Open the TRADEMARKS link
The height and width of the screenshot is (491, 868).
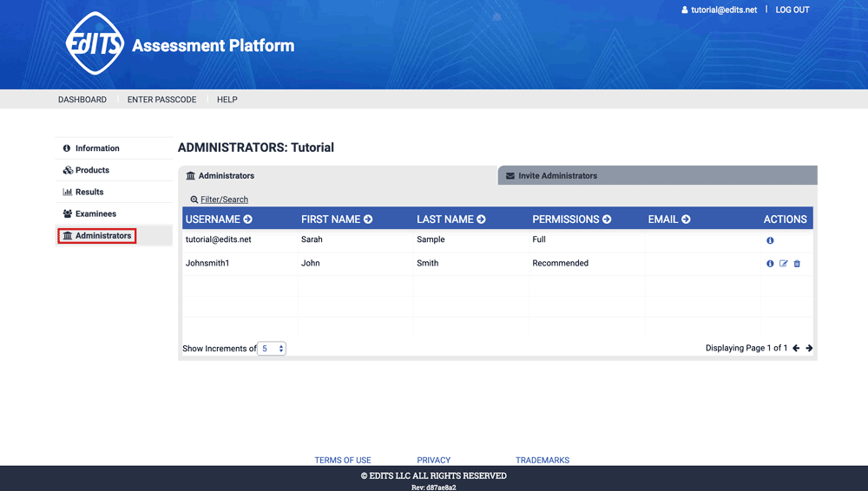542,460
